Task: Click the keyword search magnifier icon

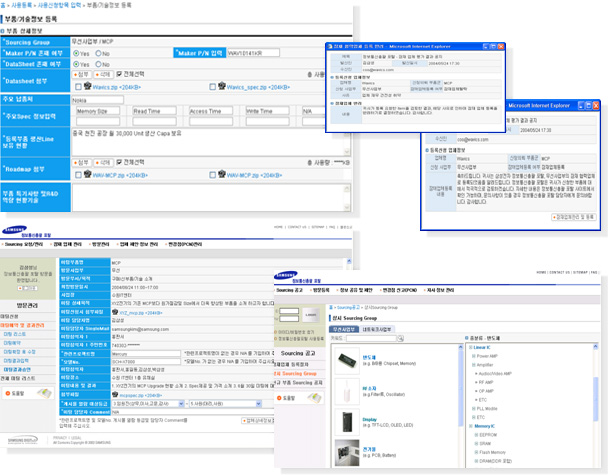Action: (x=400, y=339)
